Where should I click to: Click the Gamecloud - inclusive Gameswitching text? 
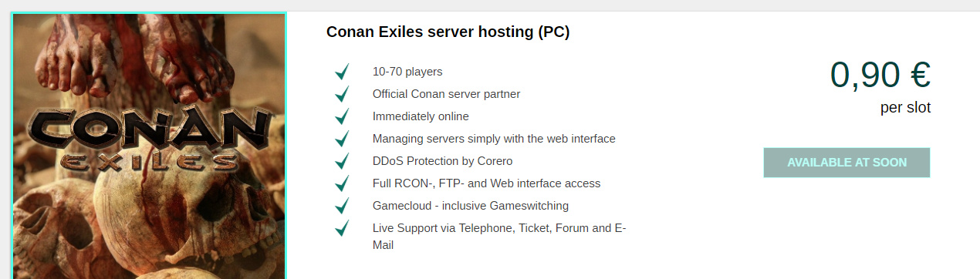click(471, 206)
